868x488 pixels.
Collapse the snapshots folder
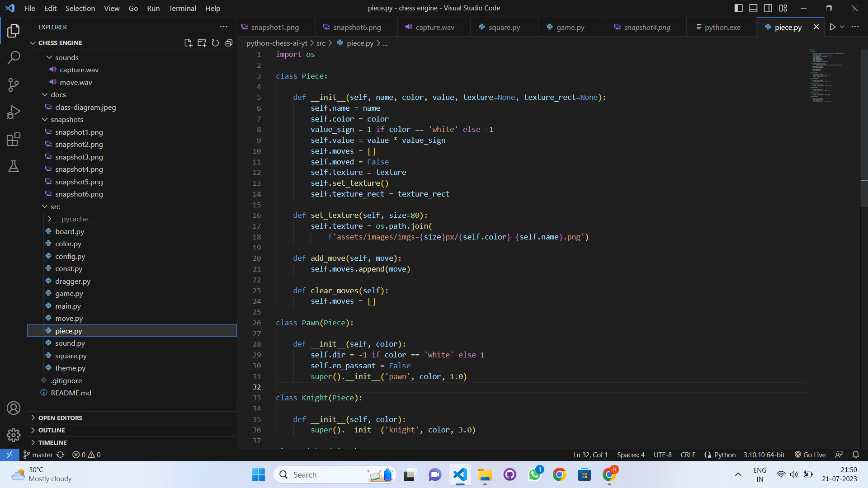(x=66, y=119)
